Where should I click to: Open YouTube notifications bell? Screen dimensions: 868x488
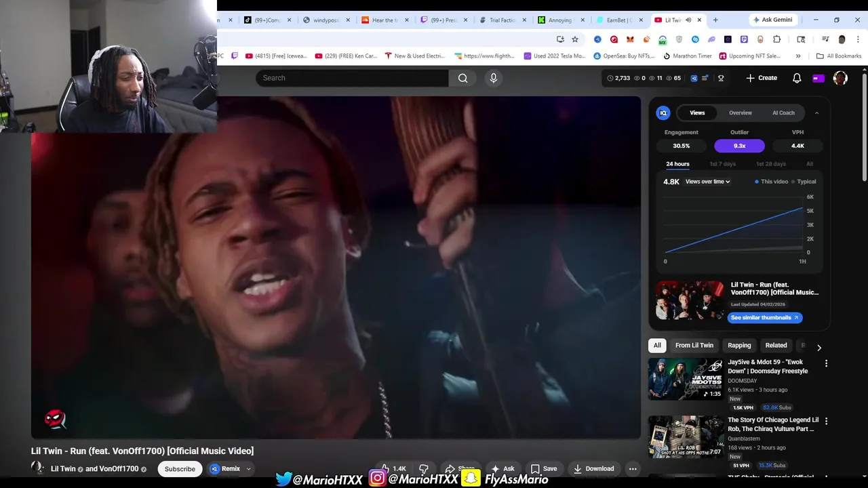(x=797, y=78)
